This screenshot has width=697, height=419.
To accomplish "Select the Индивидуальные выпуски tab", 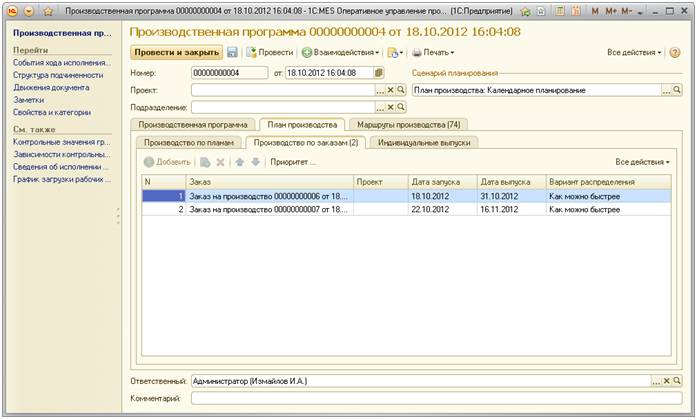I will pyautogui.click(x=425, y=142).
